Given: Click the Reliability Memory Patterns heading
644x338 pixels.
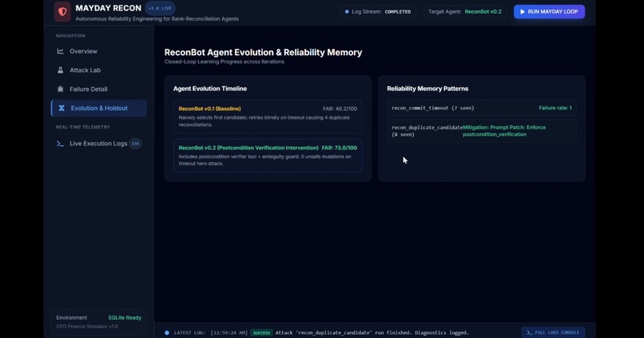Looking at the screenshot, I should [427, 89].
